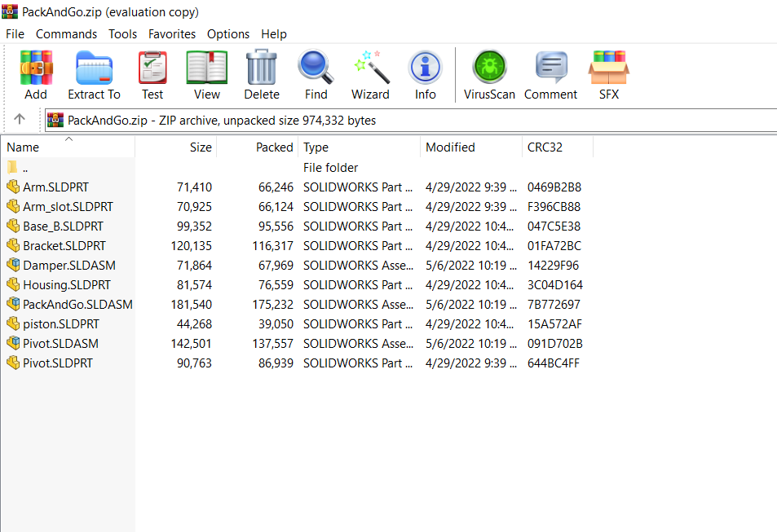Select the Arm.SLDPRT file icon
This screenshot has height=532, width=777.
pos(13,187)
